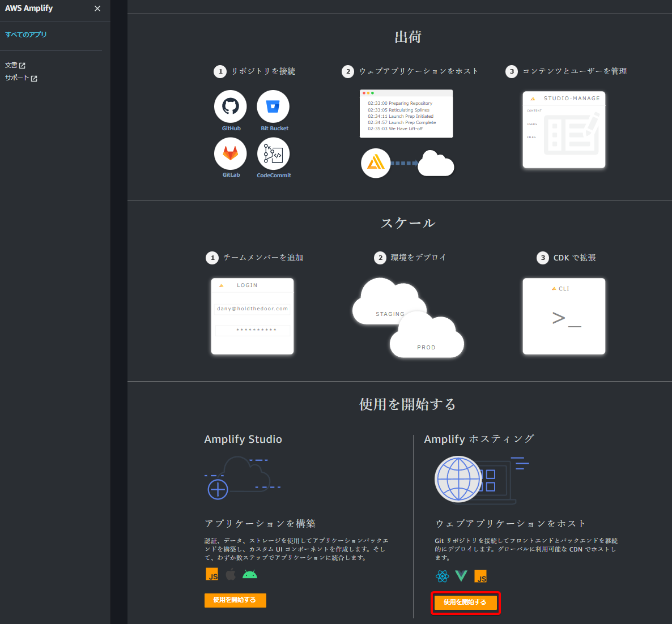
Task: Click the STUDIO-MANAGE illustration card
Action: point(564,129)
